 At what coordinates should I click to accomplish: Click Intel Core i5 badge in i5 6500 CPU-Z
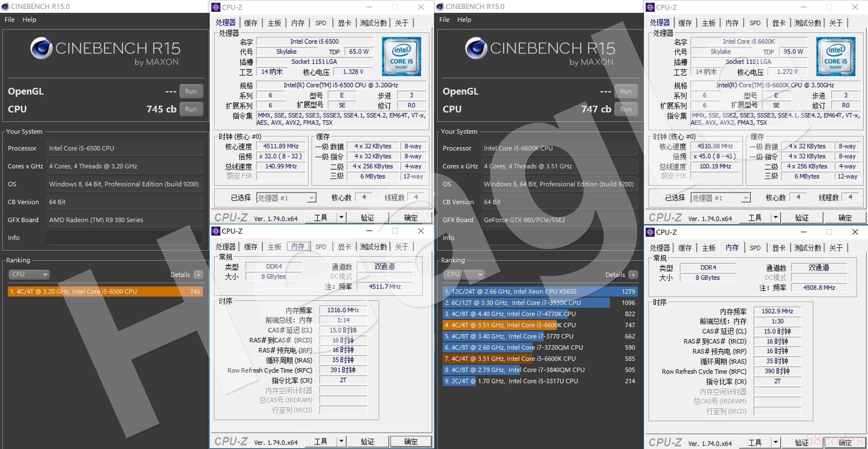[x=401, y=56]
